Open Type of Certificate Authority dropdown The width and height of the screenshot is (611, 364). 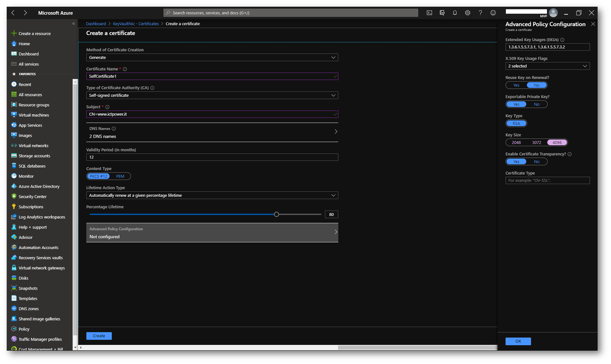[212, 95]
